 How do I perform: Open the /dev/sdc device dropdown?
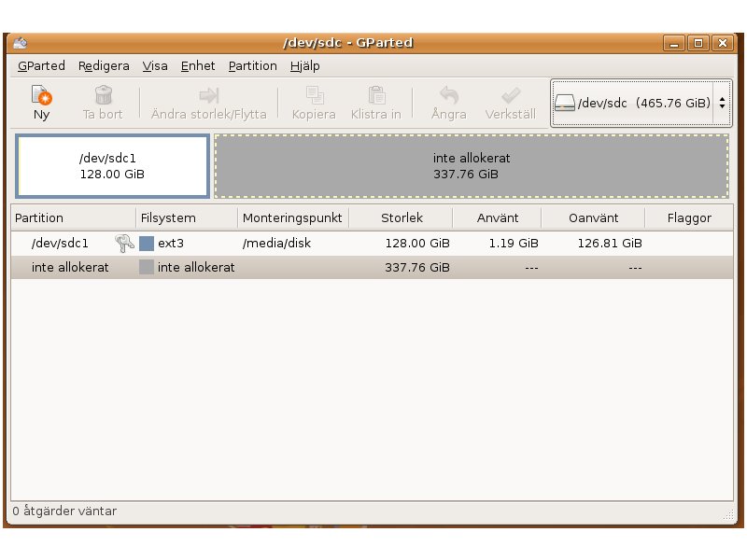(641, 103)
